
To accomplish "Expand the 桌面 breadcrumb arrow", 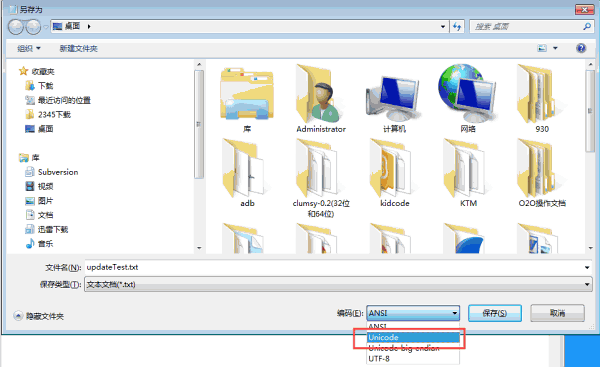I will pos(89,26).
